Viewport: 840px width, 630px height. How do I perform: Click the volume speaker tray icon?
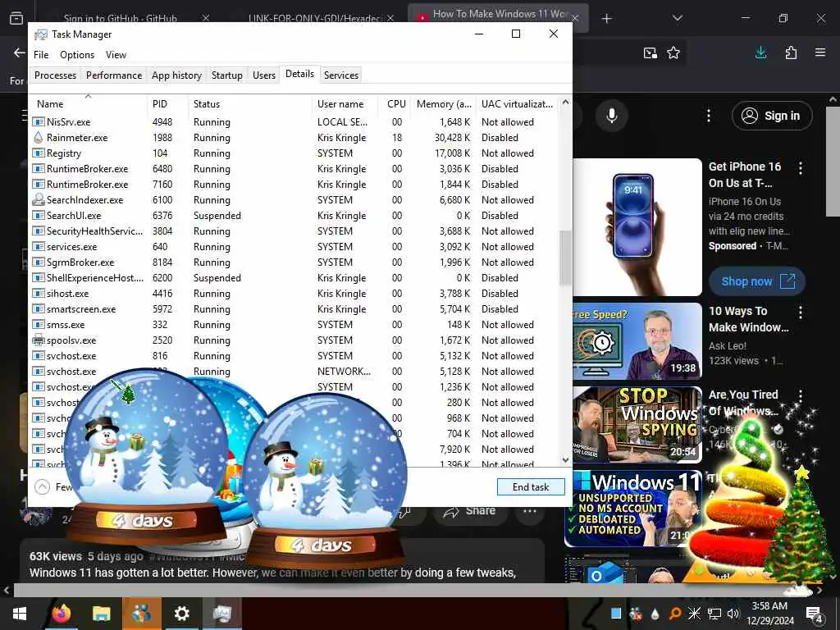tap(733, 614)
